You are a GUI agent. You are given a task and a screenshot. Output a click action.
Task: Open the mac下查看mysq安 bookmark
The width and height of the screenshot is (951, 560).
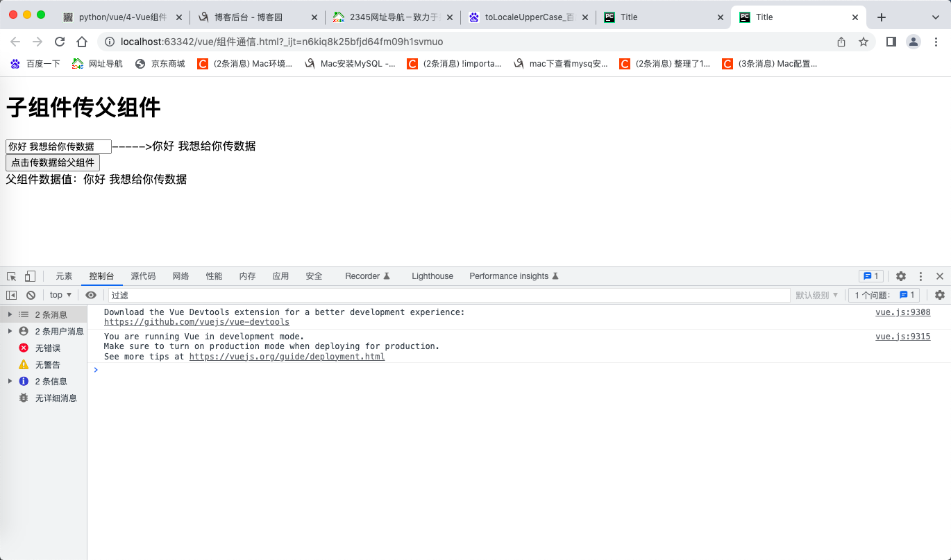560,64
